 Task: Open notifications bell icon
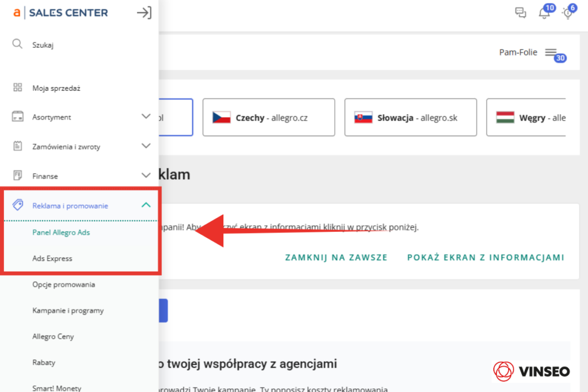click(544, 13)
